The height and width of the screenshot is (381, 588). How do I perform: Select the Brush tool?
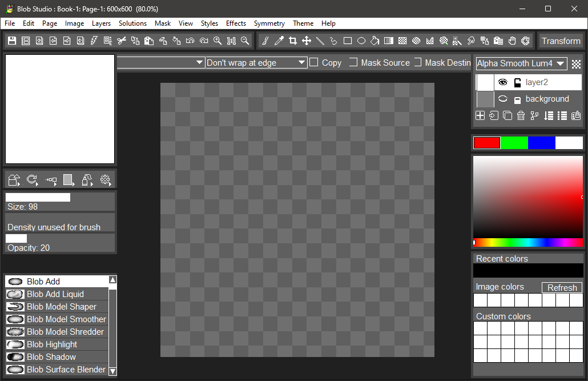265,41
